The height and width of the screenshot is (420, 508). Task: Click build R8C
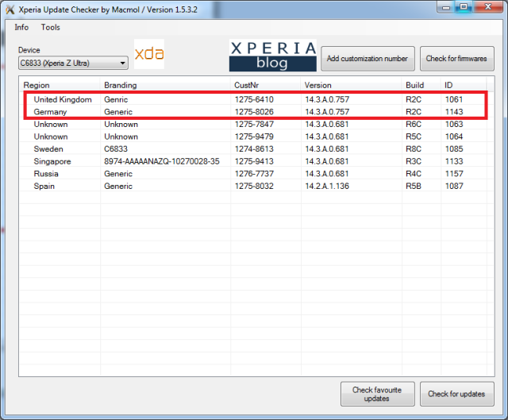[414, 149]
